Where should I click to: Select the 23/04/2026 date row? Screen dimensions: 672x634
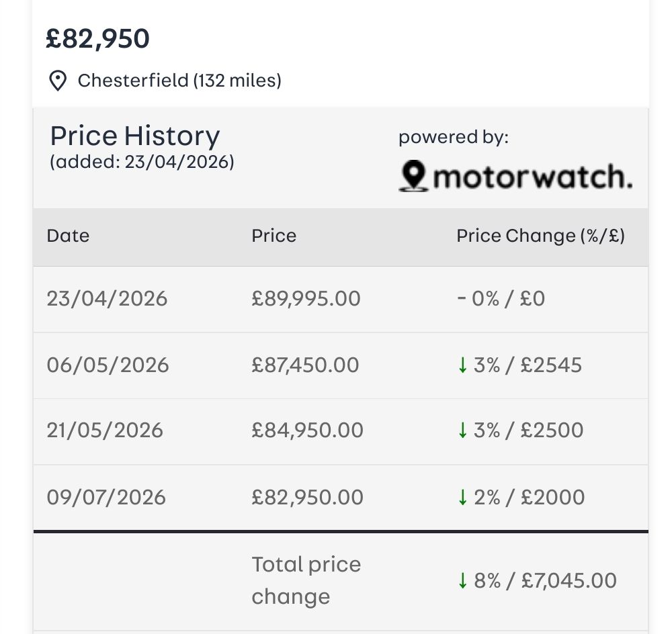click(x=341, y=299)
